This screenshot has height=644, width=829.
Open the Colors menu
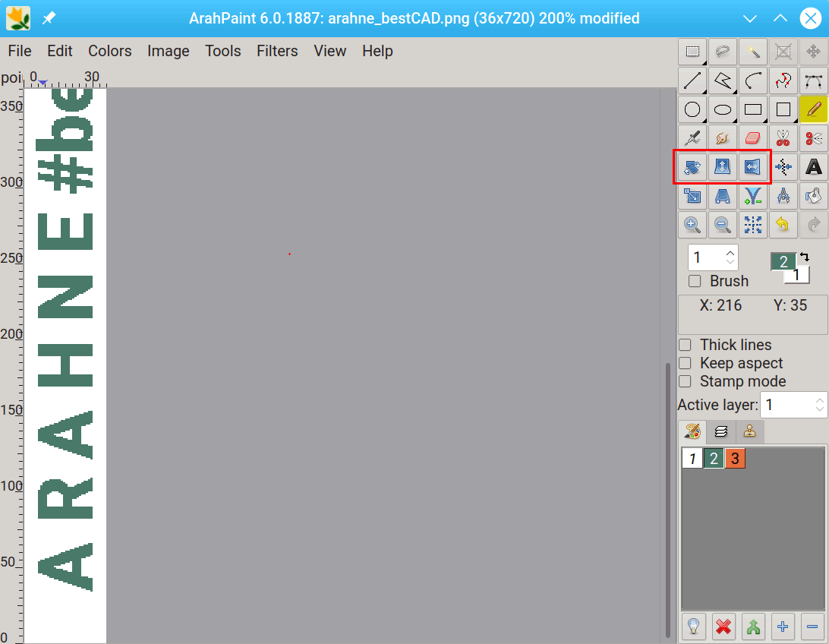[110, 51]
